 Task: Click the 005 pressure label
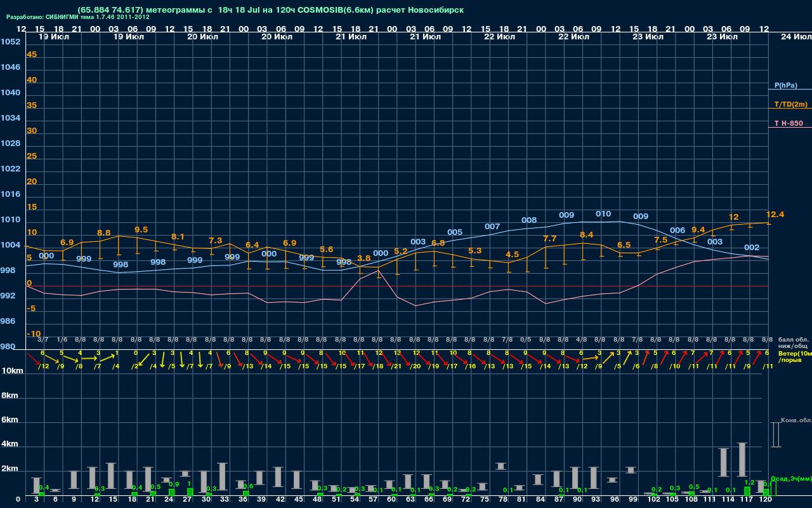(x=455, y=232)
